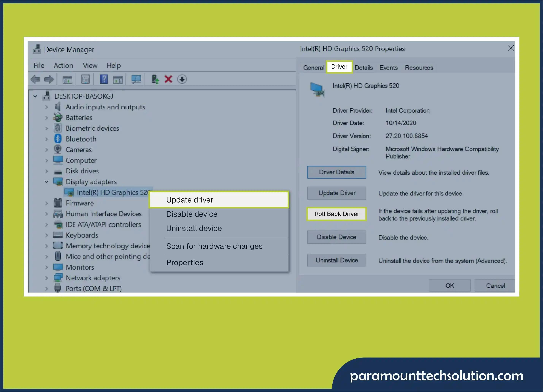This screenshot has height=392, width=543.
Task: Choose Uninstall device from context menu
Action: coord(219,228)
